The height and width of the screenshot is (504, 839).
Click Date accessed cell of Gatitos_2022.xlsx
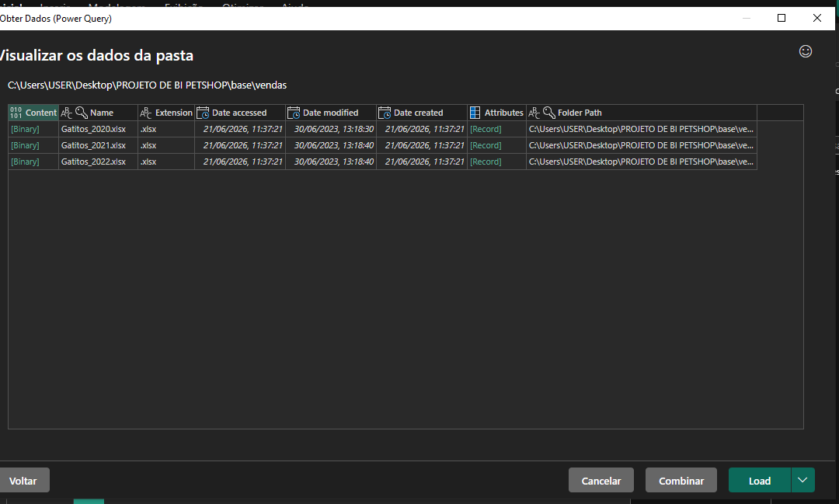coord(240,162)
